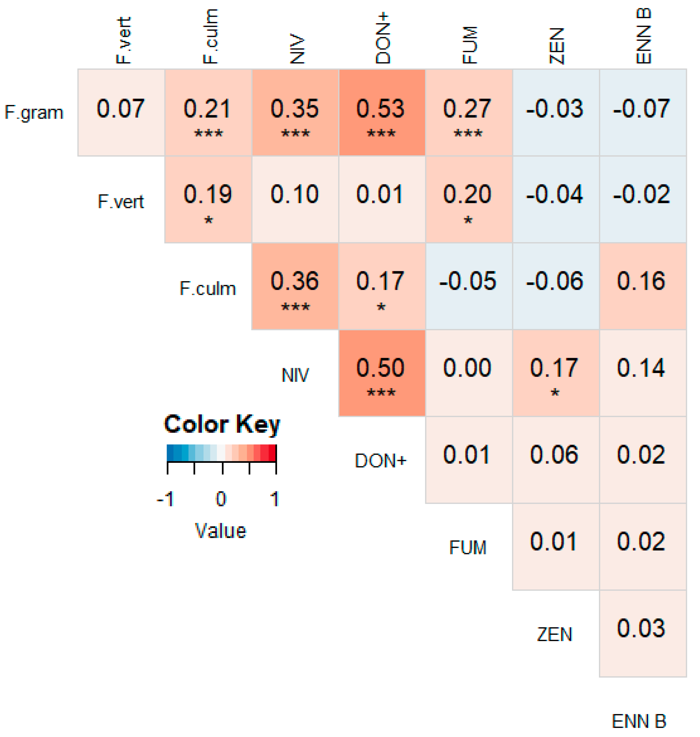Click the 0.03 ZEN versus ENN B cell
700x737 pixels.
click(x=643, y=633)
